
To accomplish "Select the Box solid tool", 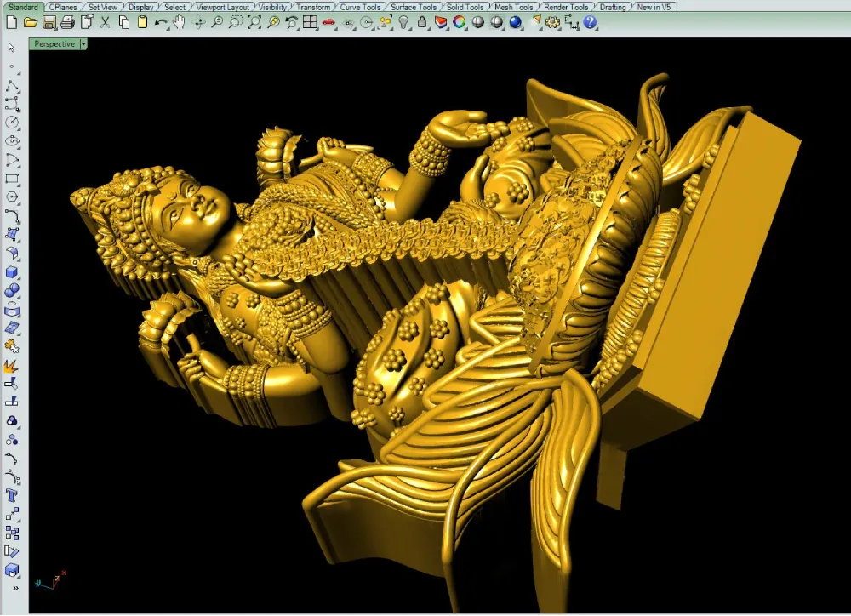I will pos(12,272).
